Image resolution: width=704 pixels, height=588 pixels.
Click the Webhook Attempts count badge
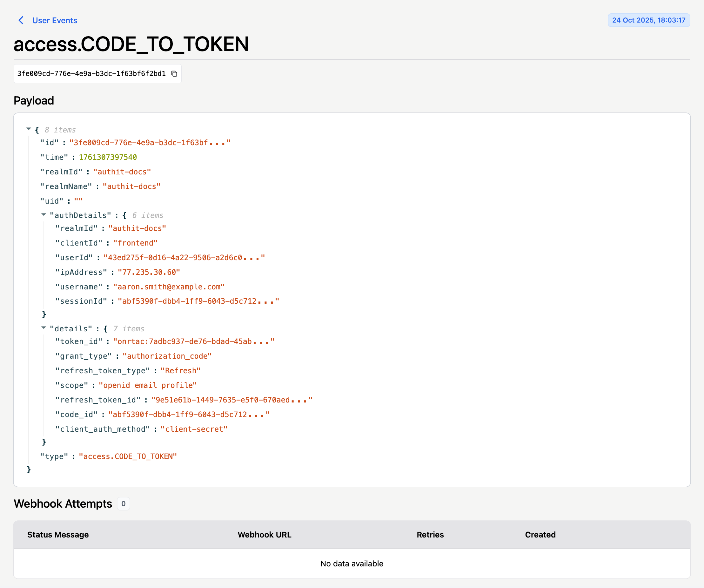pos(124,504)
